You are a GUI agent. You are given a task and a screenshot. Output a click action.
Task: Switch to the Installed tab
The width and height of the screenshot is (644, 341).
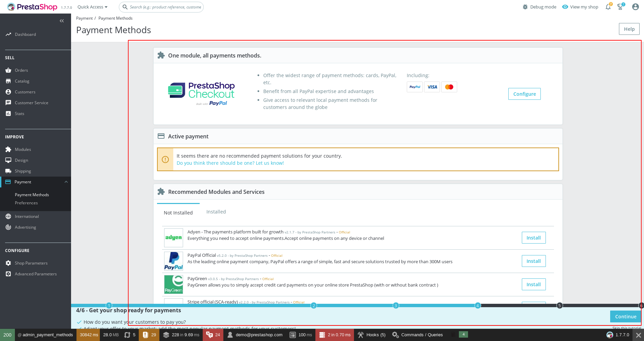pos(216,211)
